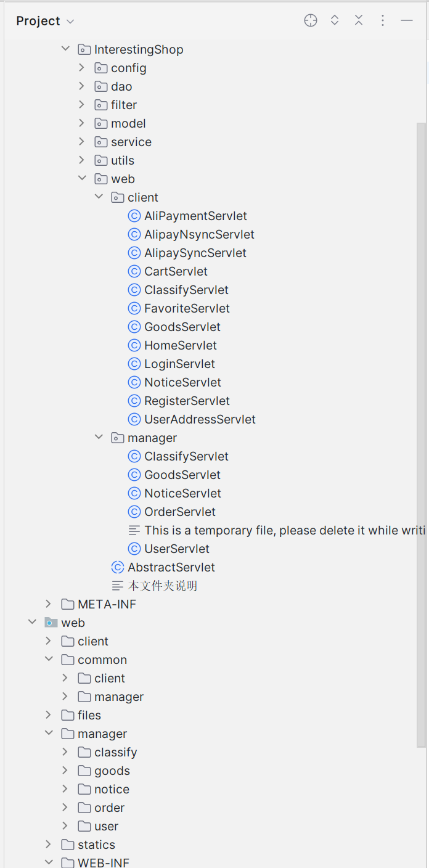
Task: Expand the config package
Action: click(x=81, y=68)
